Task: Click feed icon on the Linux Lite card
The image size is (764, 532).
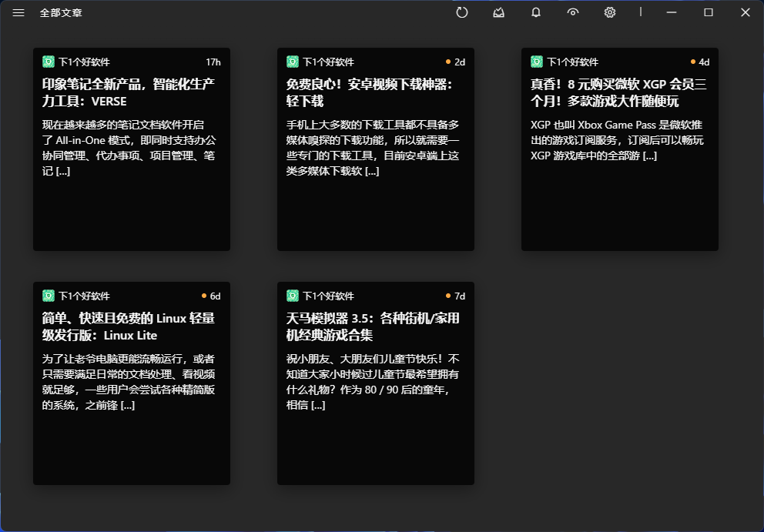Action: (48, 296)
